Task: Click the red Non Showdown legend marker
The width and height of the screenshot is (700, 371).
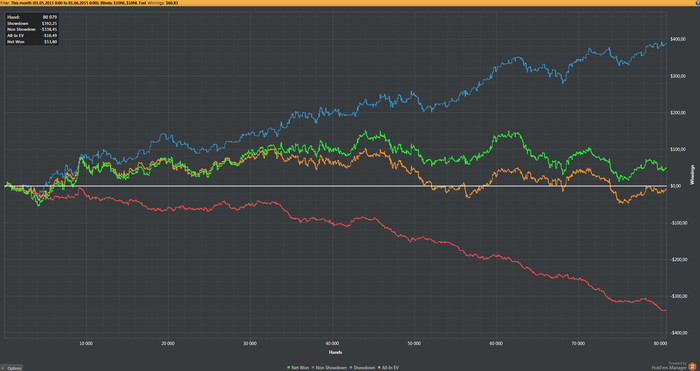Action: click(x=313, y=368)
